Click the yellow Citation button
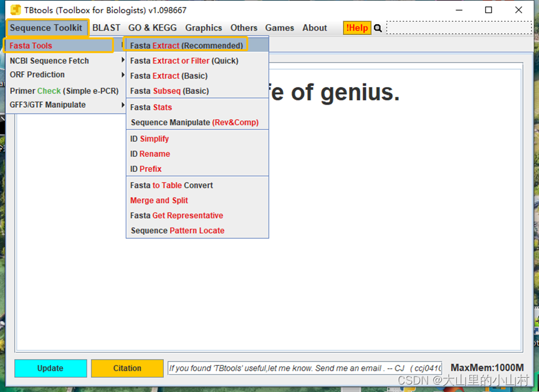 [x=127, y=368]
